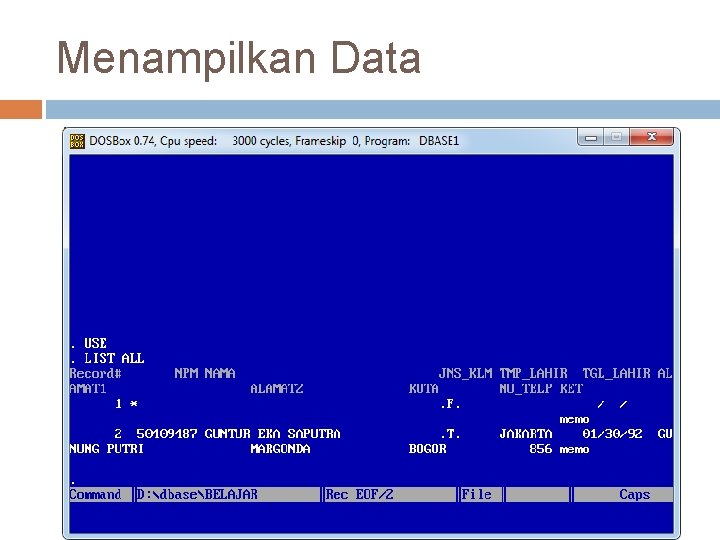The image size is (720, 540).
Task: Click the 'Record#' column header
Action: coord(96,373)
